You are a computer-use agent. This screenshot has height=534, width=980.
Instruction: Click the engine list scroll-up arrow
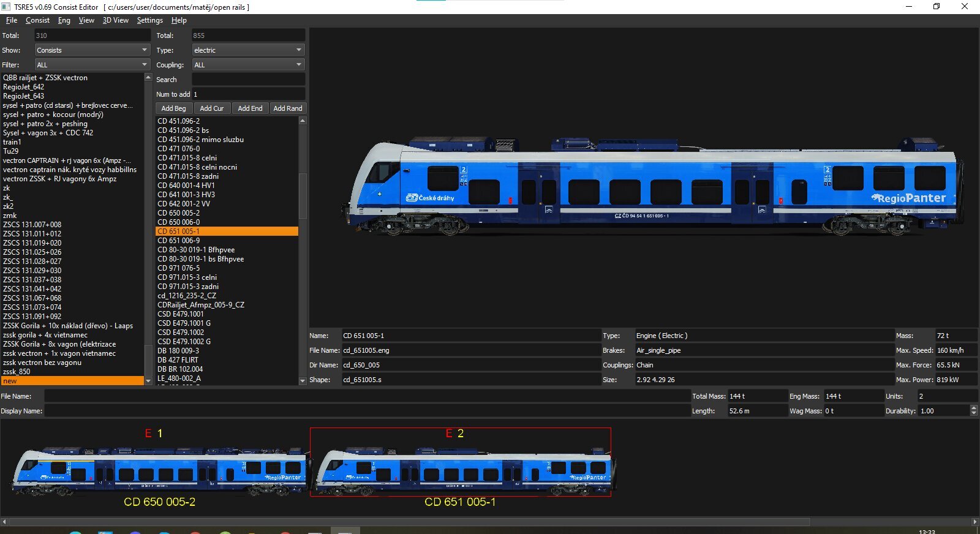click(302, 121)
